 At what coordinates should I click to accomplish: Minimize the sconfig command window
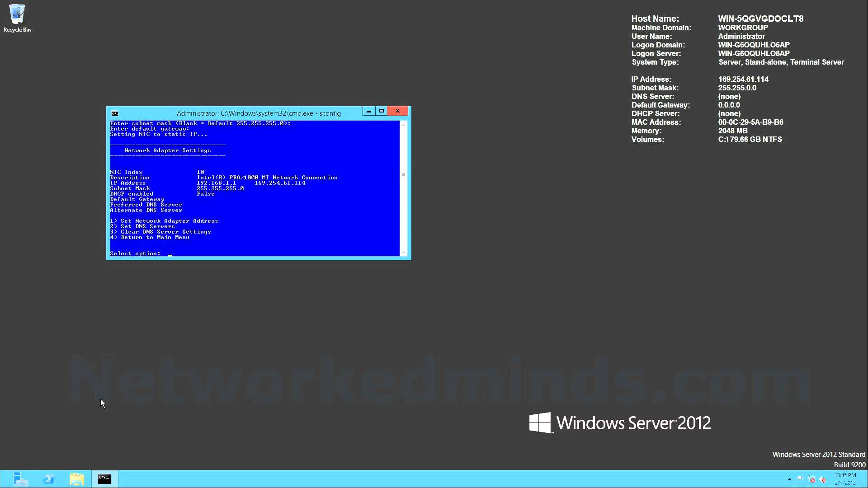369,111
